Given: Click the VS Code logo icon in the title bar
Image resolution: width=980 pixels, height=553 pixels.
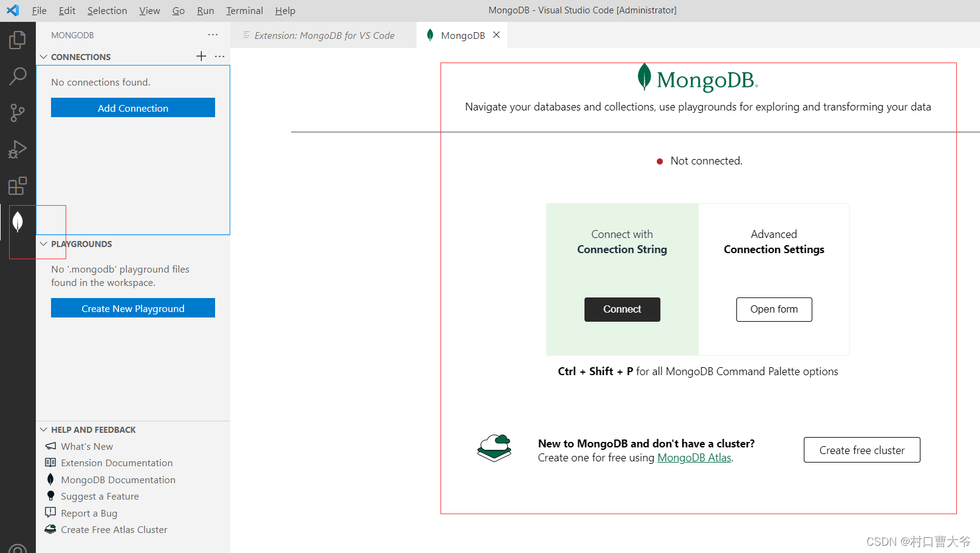Looking at the screenshot, I should coord(13,10).
